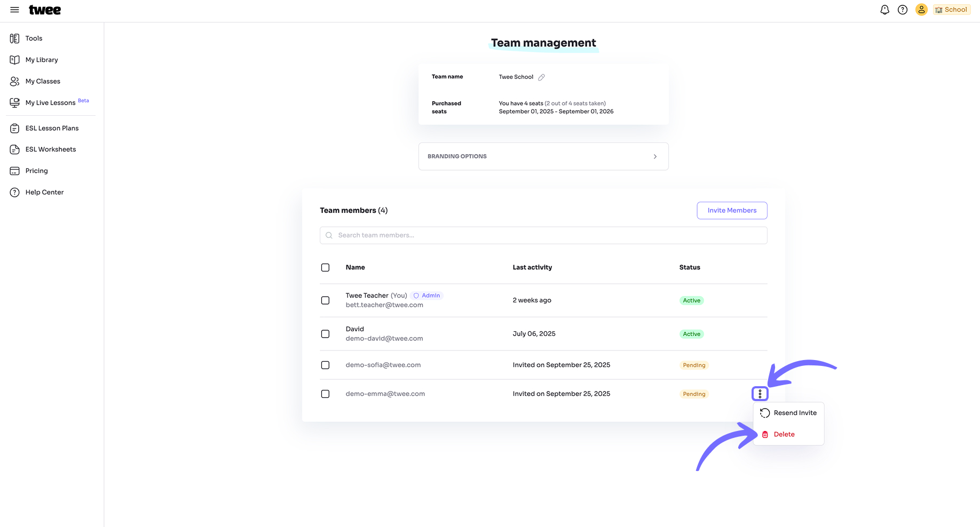Viewport: 980px width, 527px height.
Task: Click the ESL Lesson Plans icon
Action: (14, 128)
